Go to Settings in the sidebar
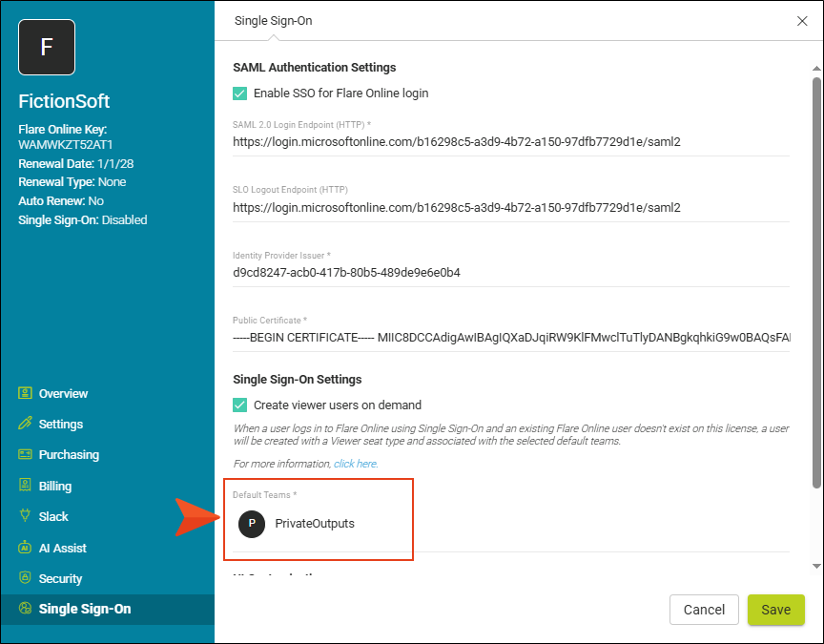 click(x=61, y=425)
